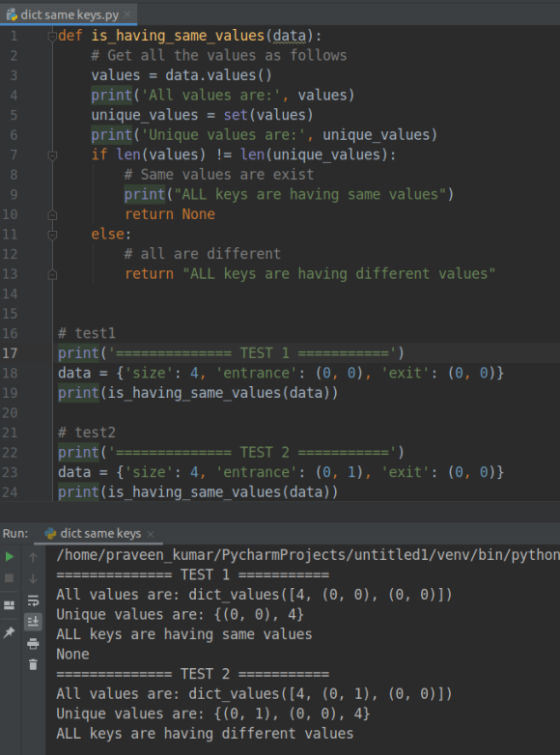Click the python interpreter path link in console
The width and height of the screenshot is (560, 755).
[x=308, y=555]
